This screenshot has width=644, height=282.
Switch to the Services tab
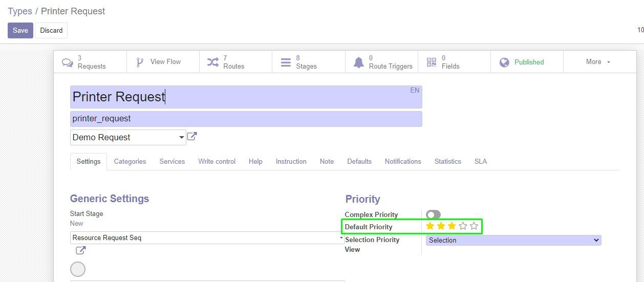pos(172,161)
